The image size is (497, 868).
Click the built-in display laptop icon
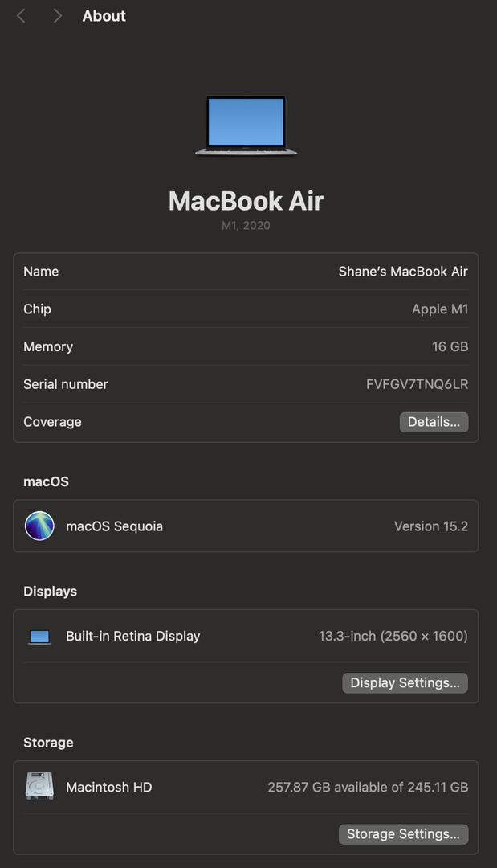[39, 637]
